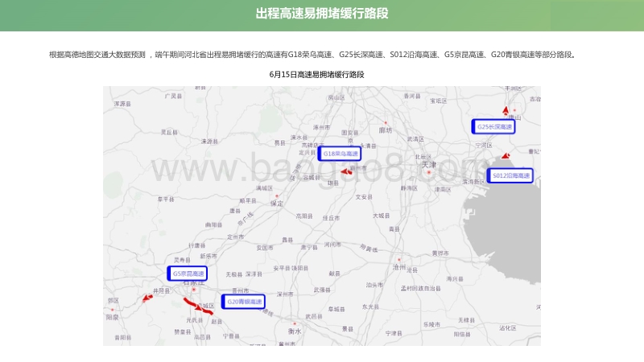Click the 沧州 city label on map

point(398,267)
